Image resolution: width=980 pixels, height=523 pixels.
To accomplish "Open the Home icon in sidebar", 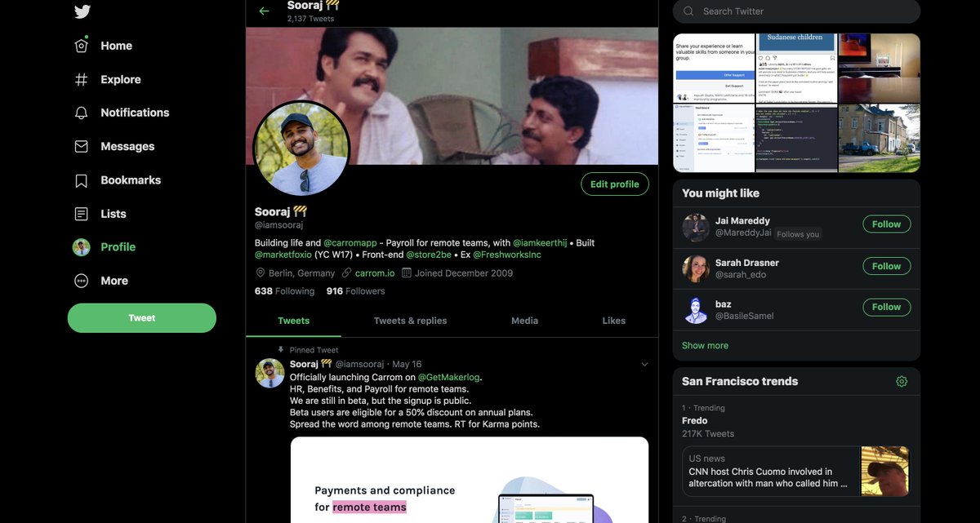I will pyautogui.click(x=81, y=46).
